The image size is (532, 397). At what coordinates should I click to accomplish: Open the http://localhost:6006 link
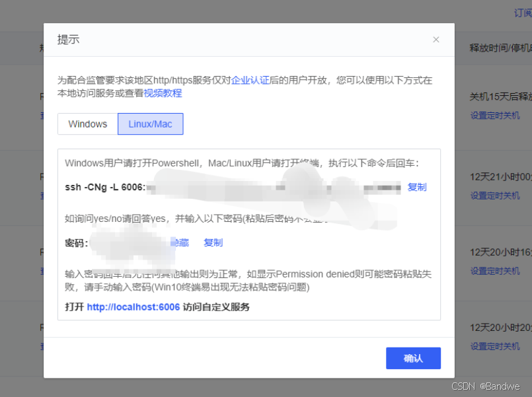pyautogui.click(x=133, y=307)
